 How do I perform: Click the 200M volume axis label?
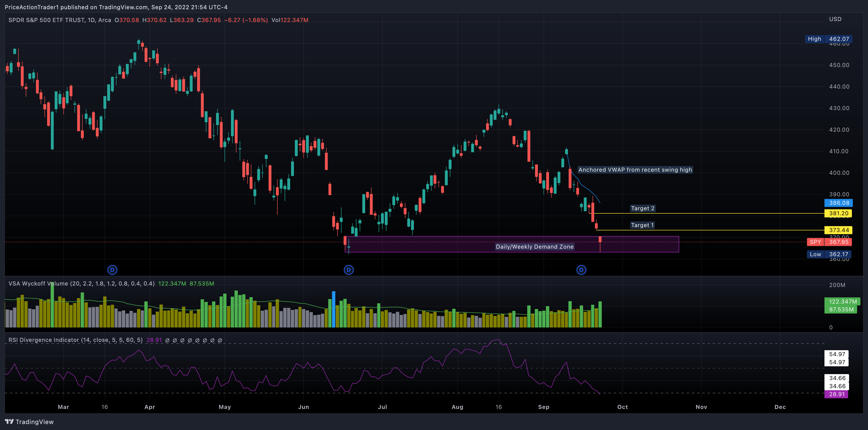click(x=837, y=285)
